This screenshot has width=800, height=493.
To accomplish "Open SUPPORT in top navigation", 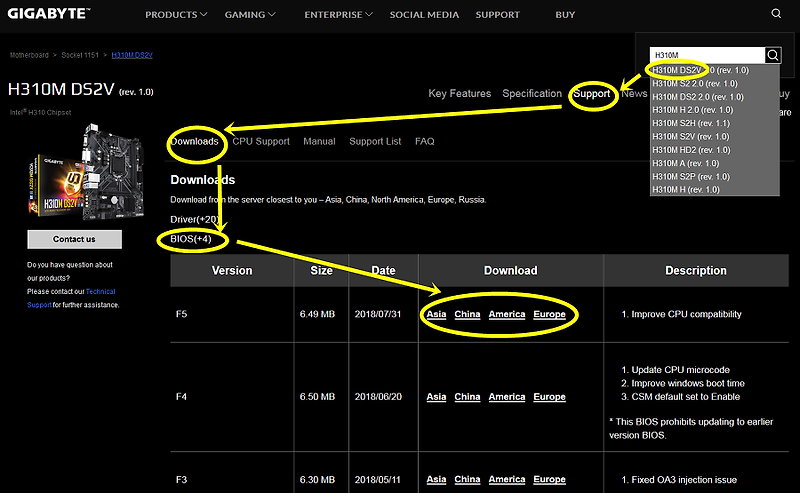I will (x=497, y=15).
